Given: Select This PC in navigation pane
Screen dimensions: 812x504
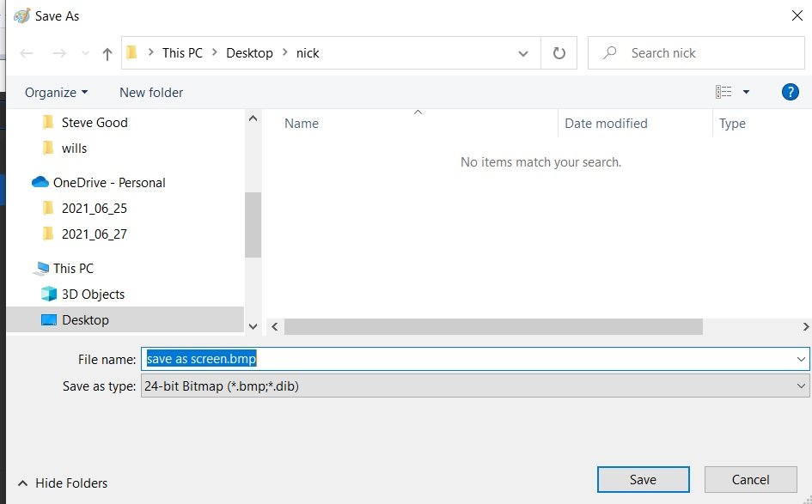Looking at the screenshot, I should click(73, 268).
